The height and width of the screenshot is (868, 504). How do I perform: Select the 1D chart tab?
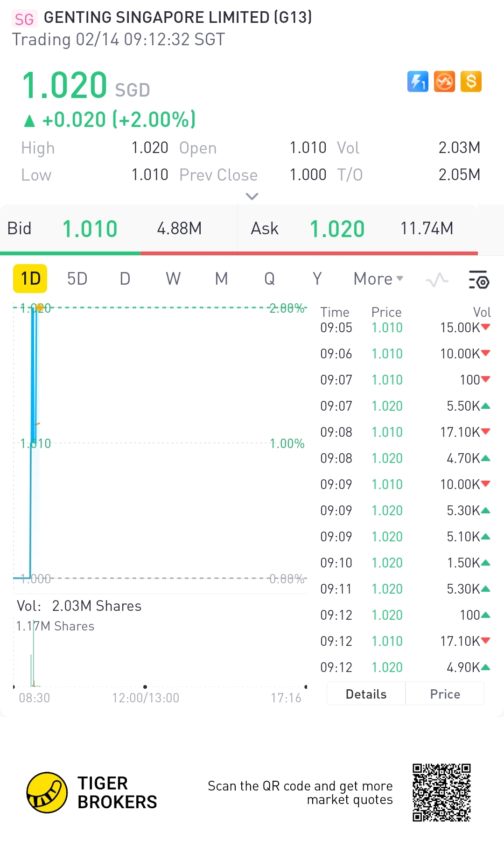click(x=30, y=279)
